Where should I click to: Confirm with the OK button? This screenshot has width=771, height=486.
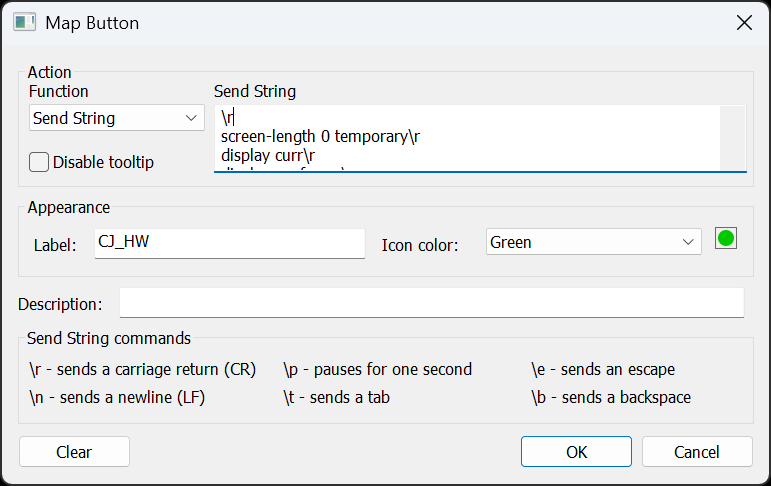pos(576,452)
